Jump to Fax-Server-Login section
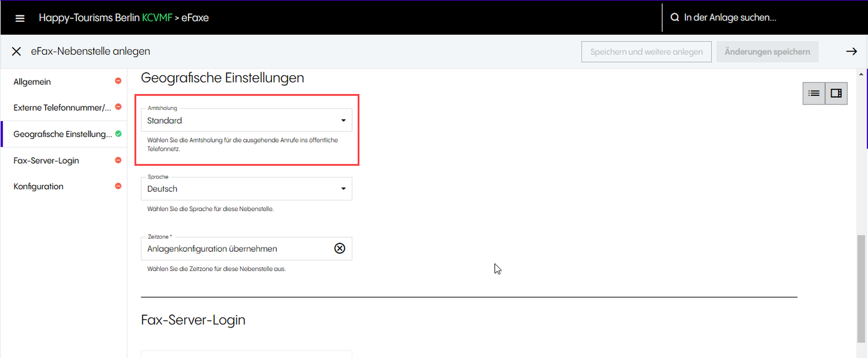This screenshot has height=358, width=868. coord(46,161)
